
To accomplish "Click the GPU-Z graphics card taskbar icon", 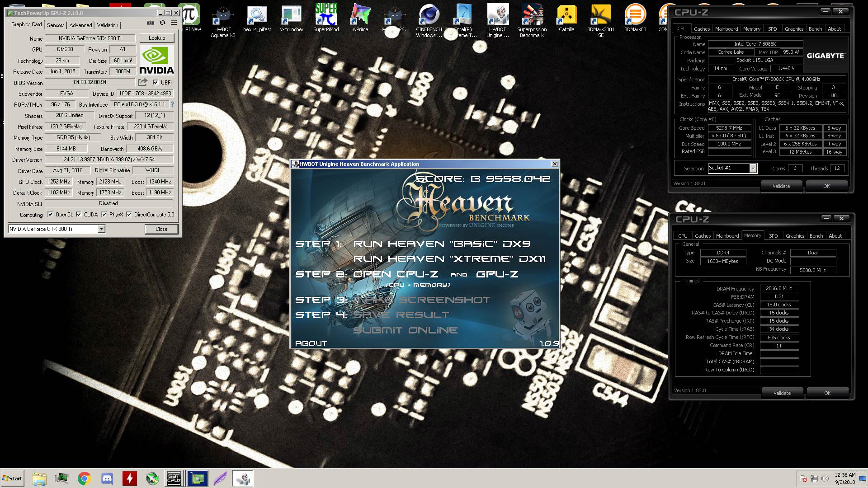I will point(198,479).
